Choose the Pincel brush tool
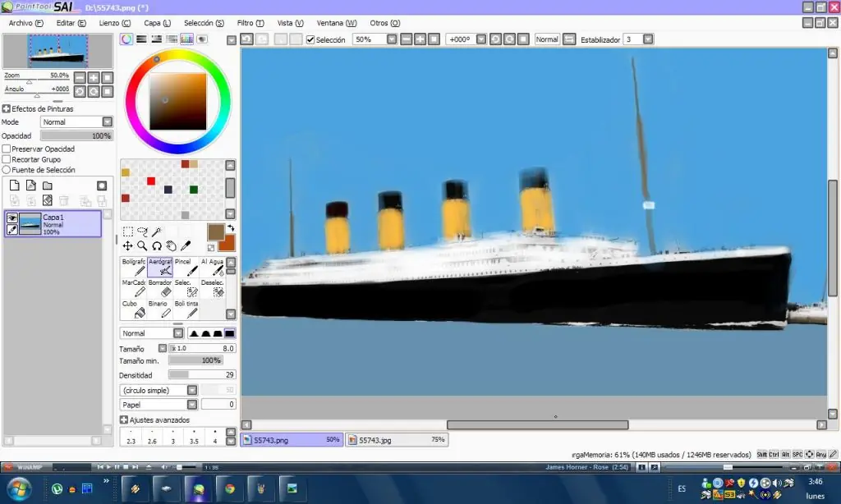This screenshot has height=504, width=841. tap(186, 267)
